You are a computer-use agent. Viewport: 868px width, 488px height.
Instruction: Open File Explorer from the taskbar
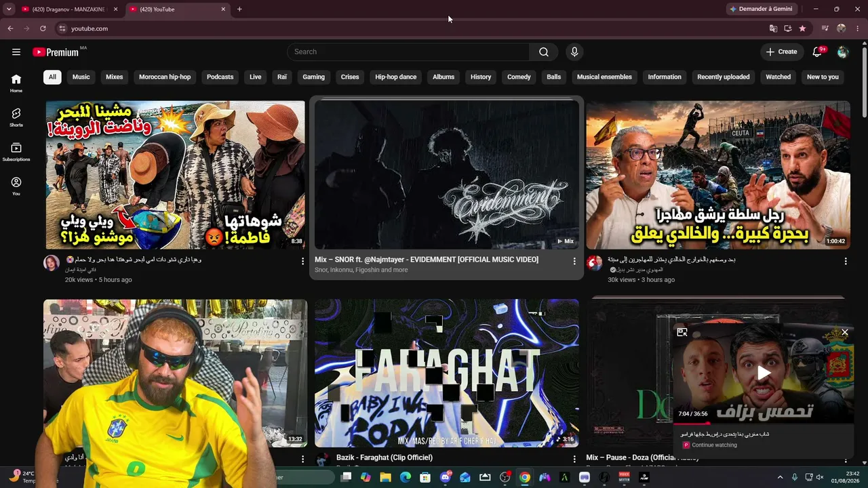tap(386, 477)
